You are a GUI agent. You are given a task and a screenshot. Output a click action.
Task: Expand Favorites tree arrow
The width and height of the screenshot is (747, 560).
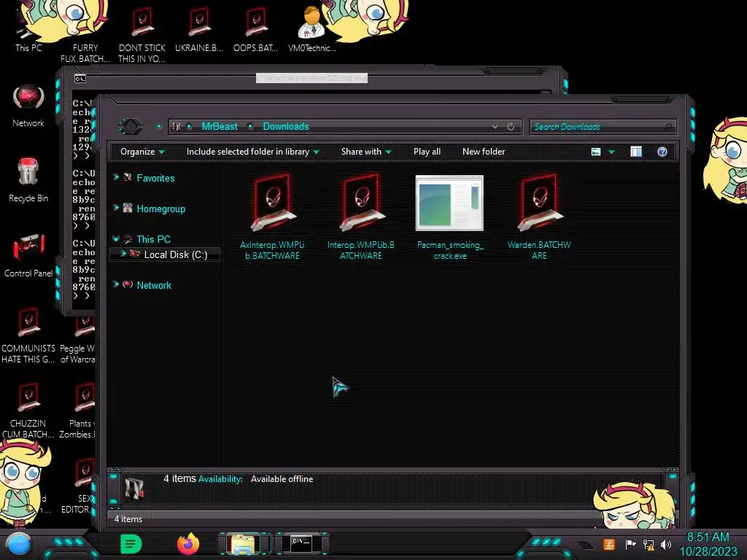tap(116, 177)
